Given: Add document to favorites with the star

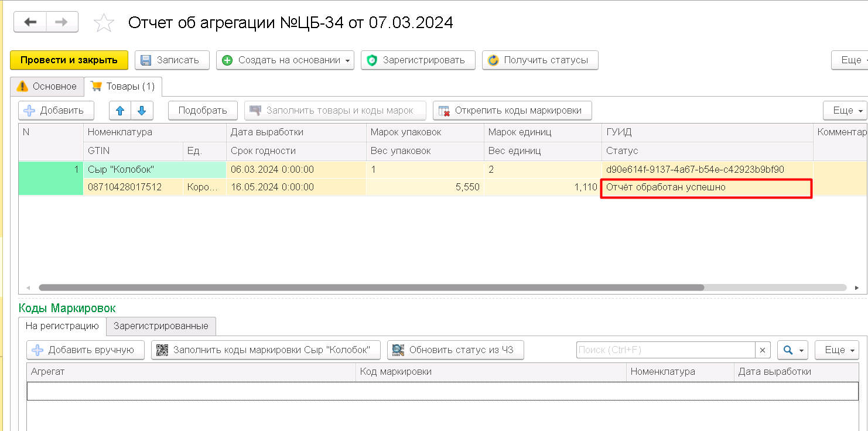Looking at the screenshot, I should pyautogui.click(x=104, y=23).
